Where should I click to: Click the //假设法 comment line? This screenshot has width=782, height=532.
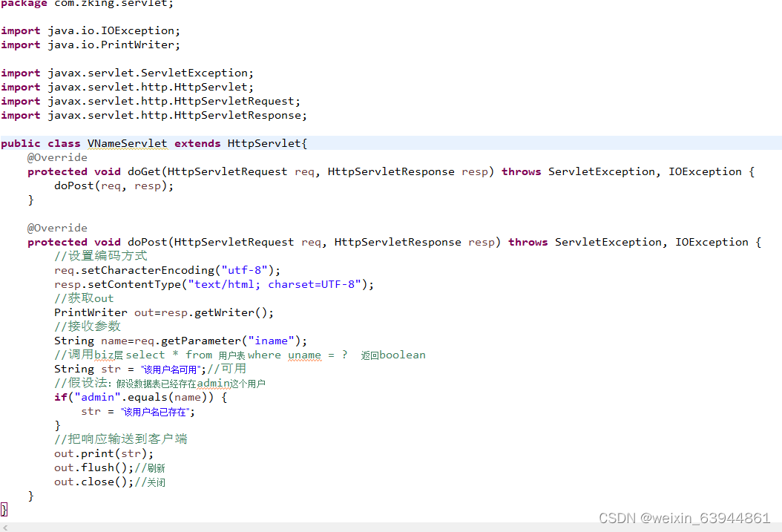pyautogui.click(x=160, y=383)
